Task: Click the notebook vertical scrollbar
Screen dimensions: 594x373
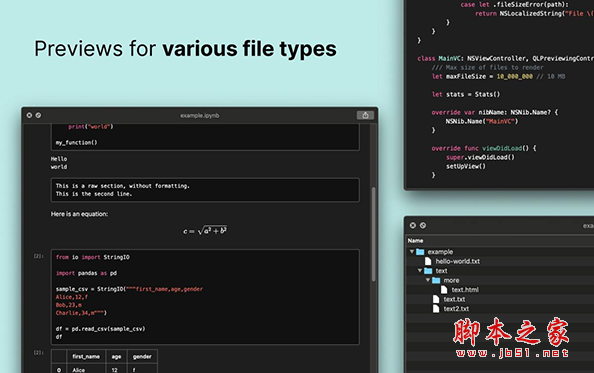Action: click(374, 234)
